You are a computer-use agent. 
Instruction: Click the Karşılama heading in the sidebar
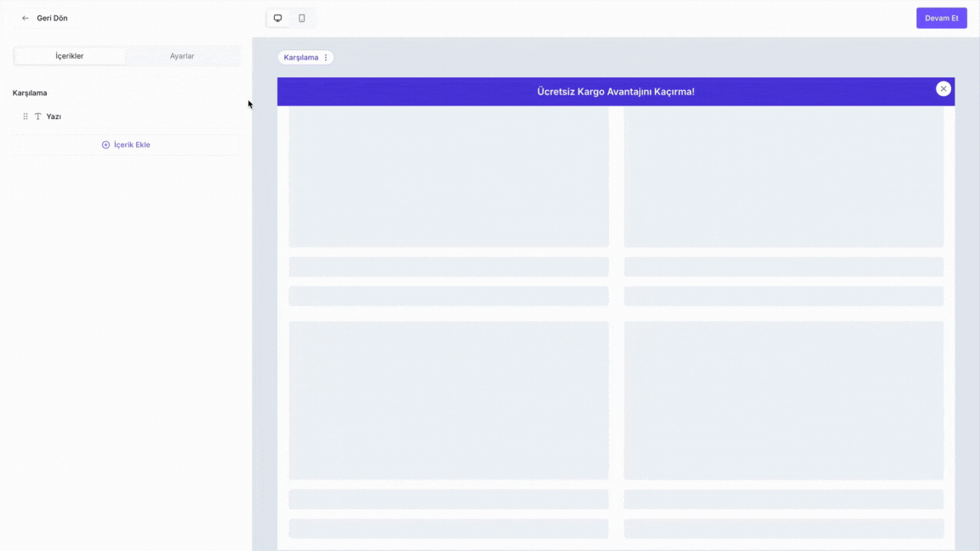tap(30, 93)
